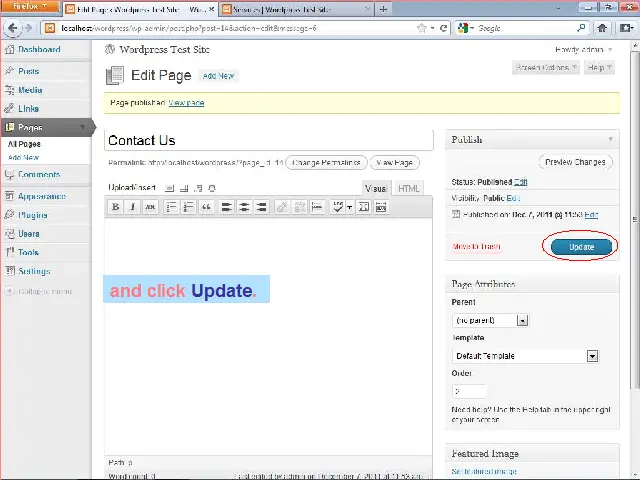
Task: Click the Italic formatting icon
Action: 133,207
